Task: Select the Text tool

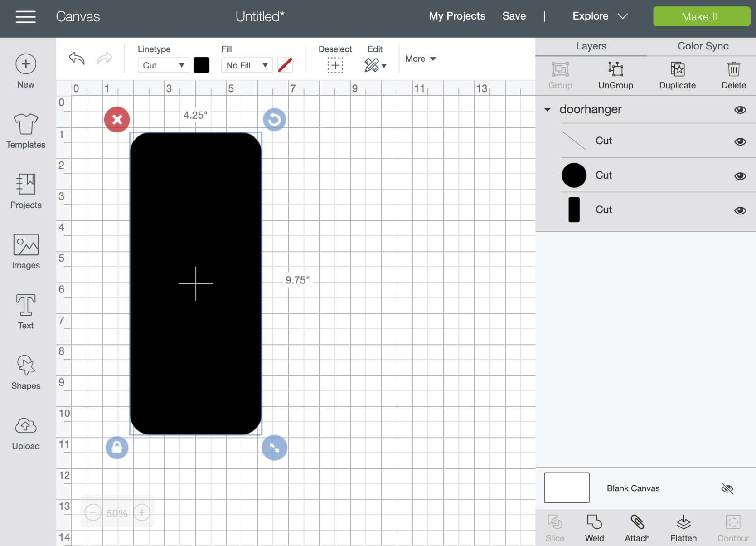Action: [x=26, y=312]
